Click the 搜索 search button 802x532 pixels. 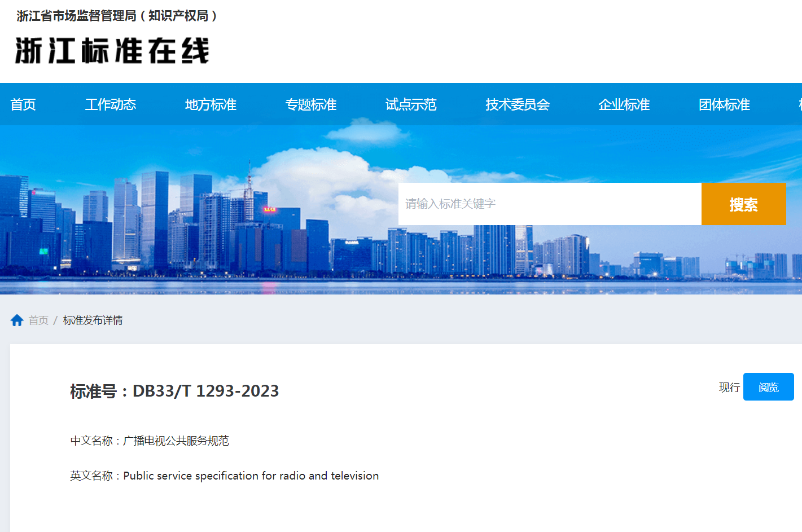click(744, 204)
